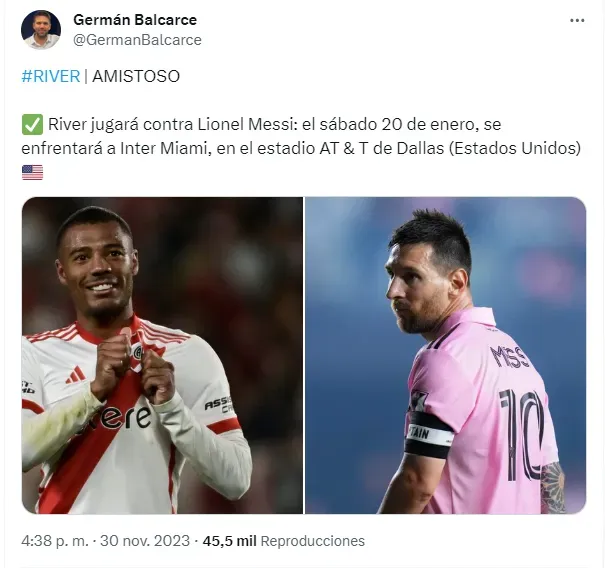
Task: Click the 30 nov. 2023 date
Action: point(145,541)
